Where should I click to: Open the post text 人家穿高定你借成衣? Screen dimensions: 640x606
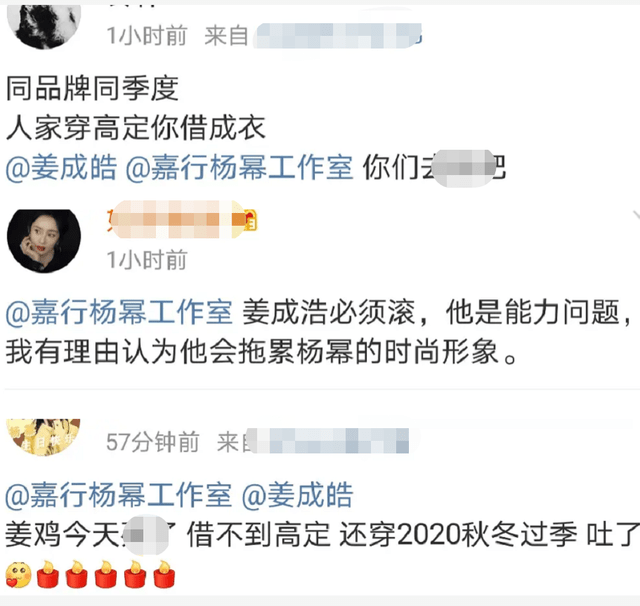[136, 128]
